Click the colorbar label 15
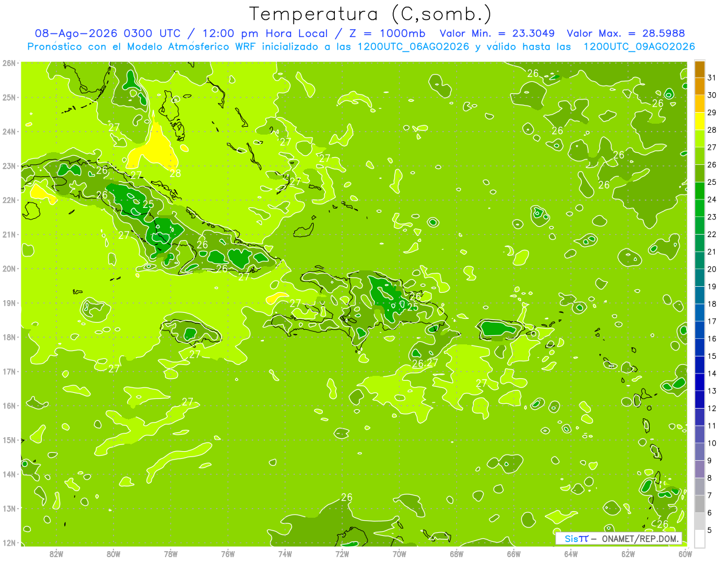Image resolution: width=728 pixels, height=562 pixels. coord(712,356)
